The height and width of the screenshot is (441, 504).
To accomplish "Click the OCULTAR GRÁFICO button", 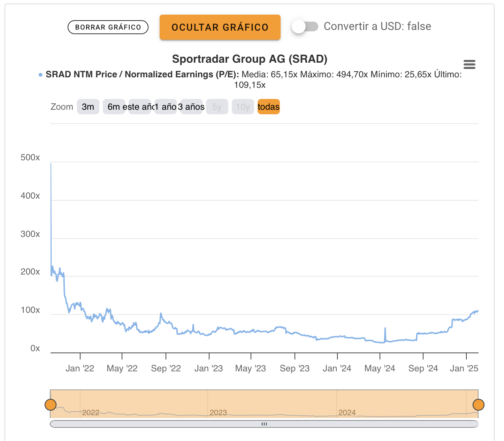I will click(x=220, y=27).
